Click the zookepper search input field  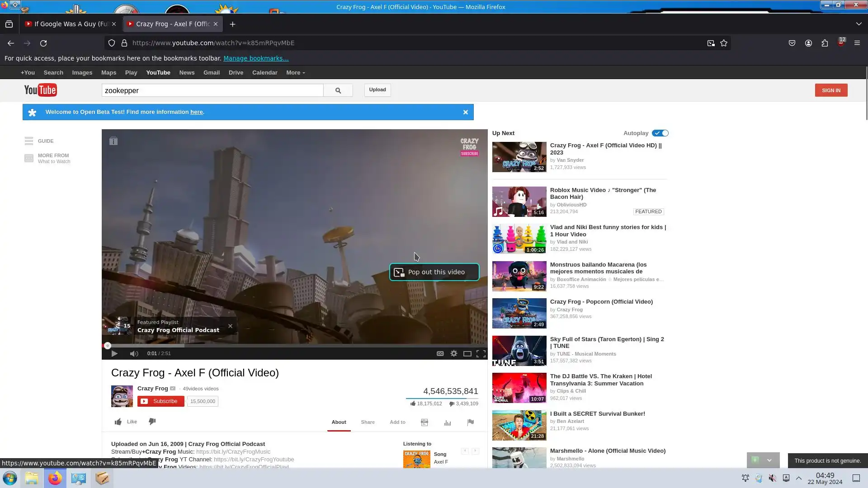click(x=212, y=90)
